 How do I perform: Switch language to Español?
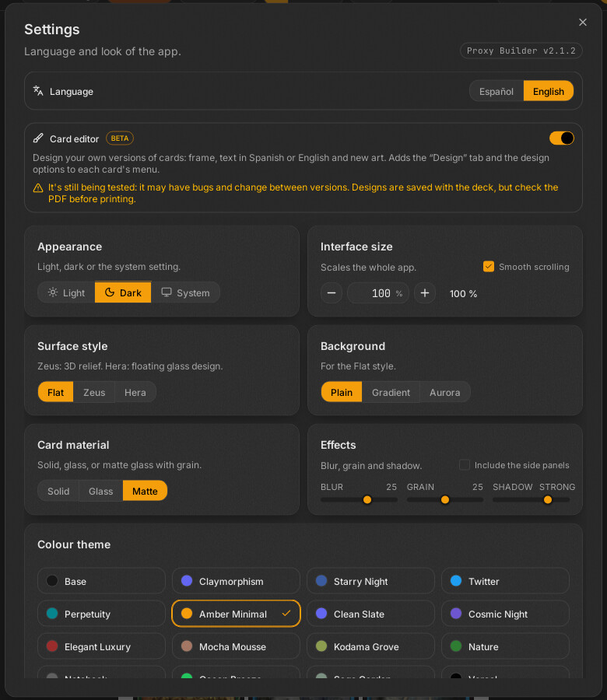click(x=496, y=92)
